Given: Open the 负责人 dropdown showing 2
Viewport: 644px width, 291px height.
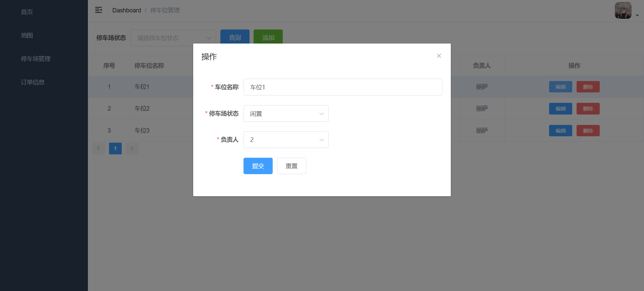Looking at the screenshot, I should pos(286,140).
